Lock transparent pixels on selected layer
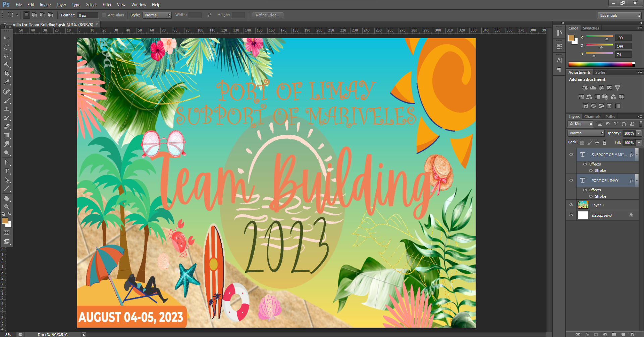Image resolution: width=644 pixels, height=337 pixels. click(582, 143)
